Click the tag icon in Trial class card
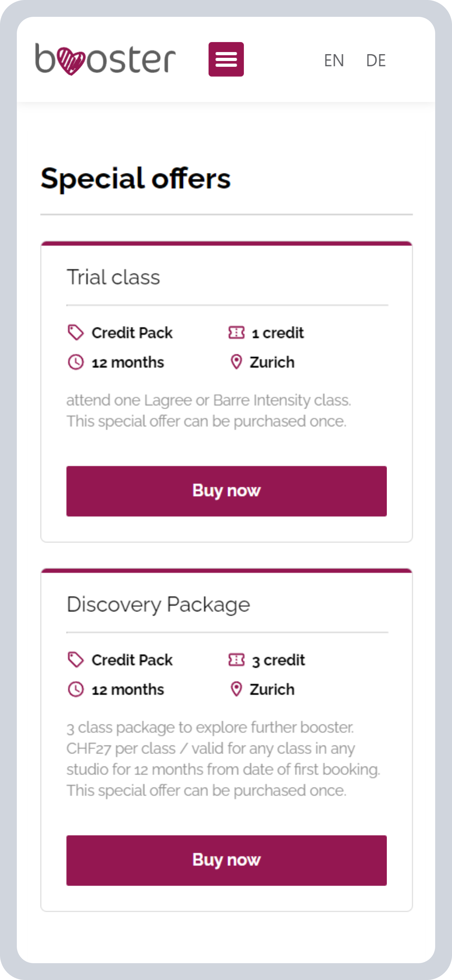 (x=76, y=333)
